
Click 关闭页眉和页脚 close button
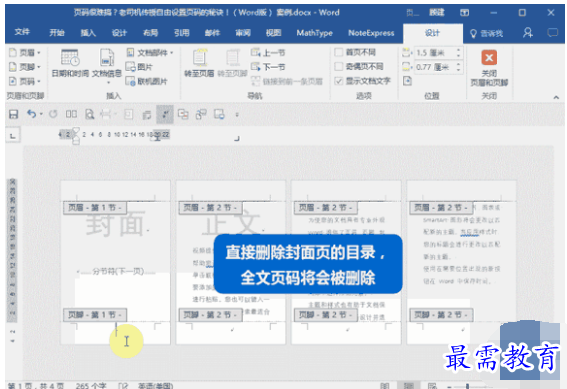click(x=489, y=68)
